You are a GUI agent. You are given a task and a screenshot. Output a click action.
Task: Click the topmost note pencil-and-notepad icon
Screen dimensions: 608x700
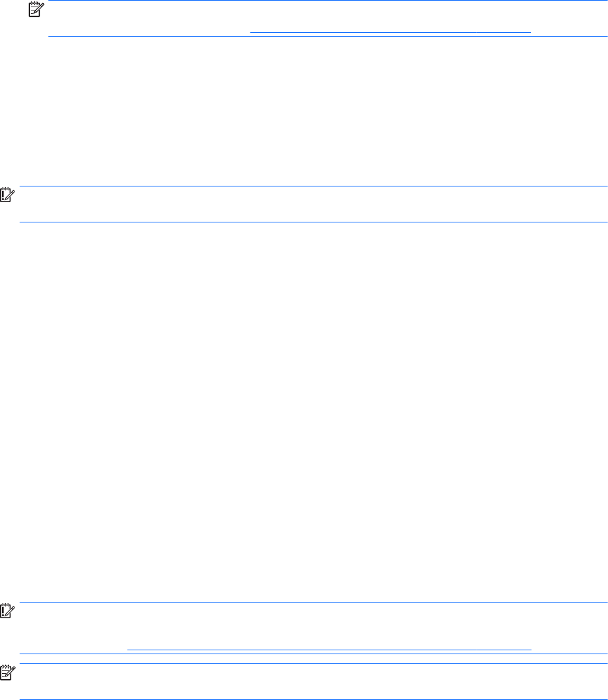click(35, 10)
